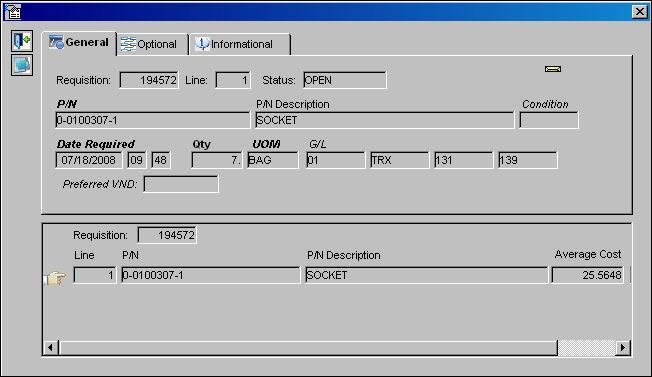Click the Qty field showing 7.
The width and height of the screenshot is (652, 377).
(217, 160)
